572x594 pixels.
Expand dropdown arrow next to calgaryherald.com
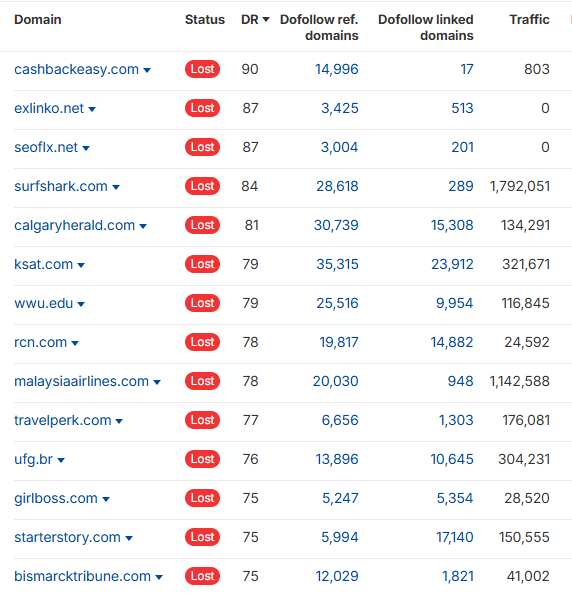click(x=143, y=227)
